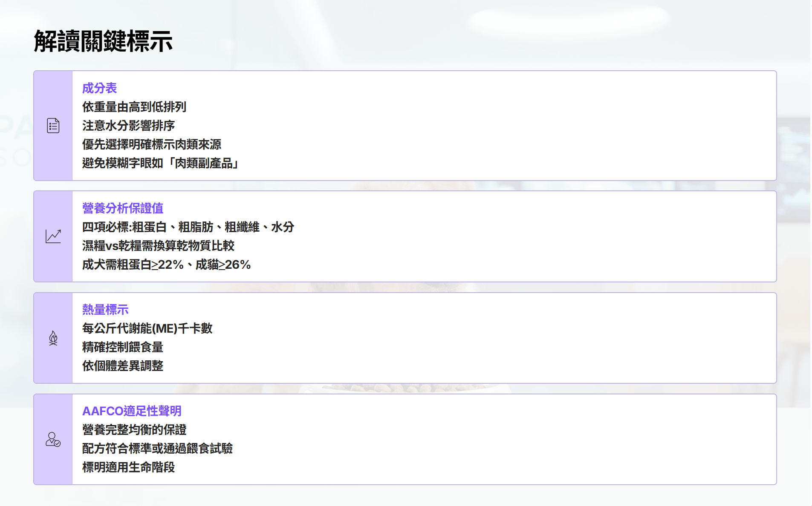Select the 每公斤代謝能(ME)千卡數 line

147,328
